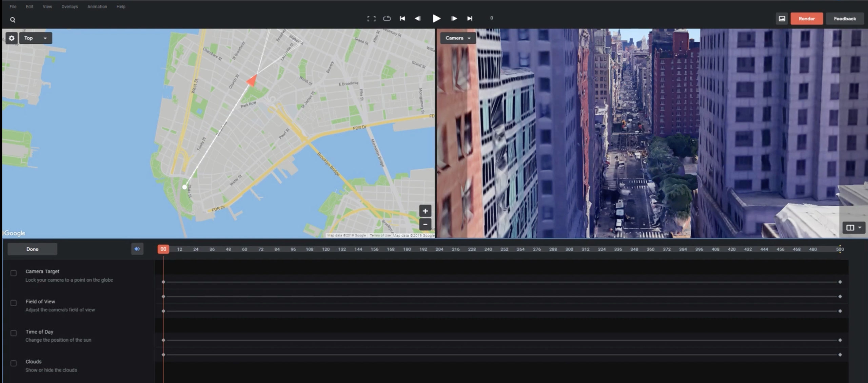Click the blue add keyframe icon

[137, 249]
